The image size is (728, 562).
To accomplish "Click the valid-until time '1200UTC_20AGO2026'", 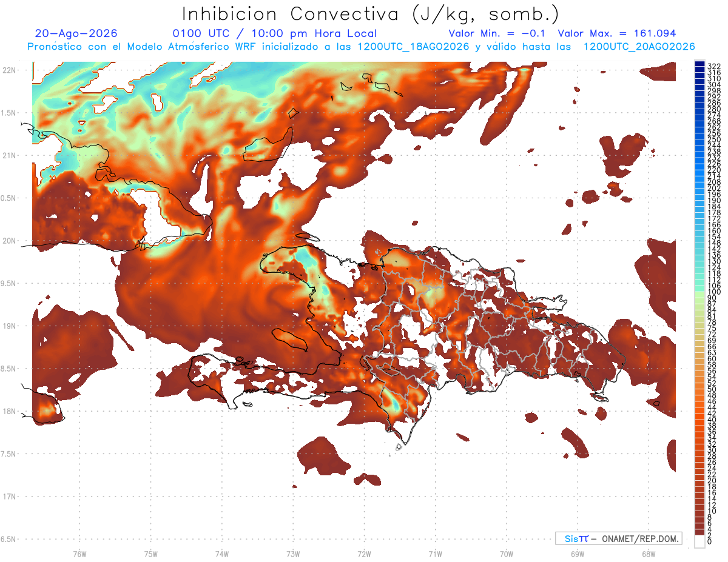I will pos(639,47).
